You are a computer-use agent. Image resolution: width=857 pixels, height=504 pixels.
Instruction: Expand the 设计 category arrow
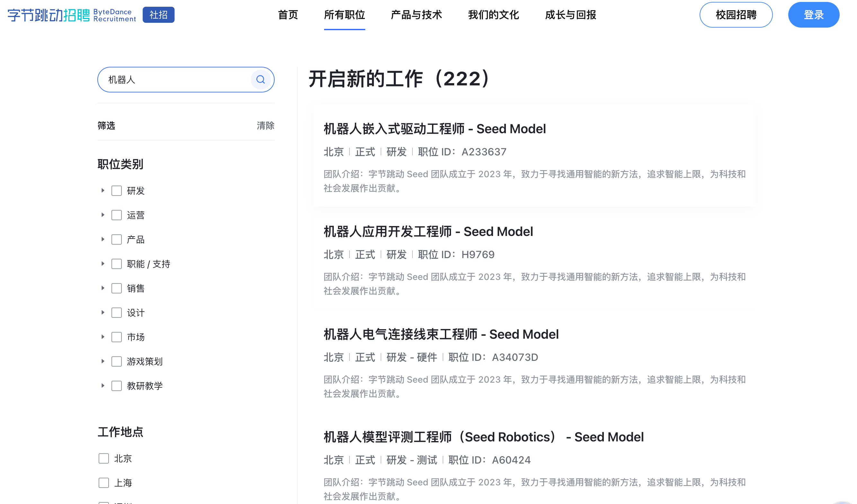[x=103, y=313]
